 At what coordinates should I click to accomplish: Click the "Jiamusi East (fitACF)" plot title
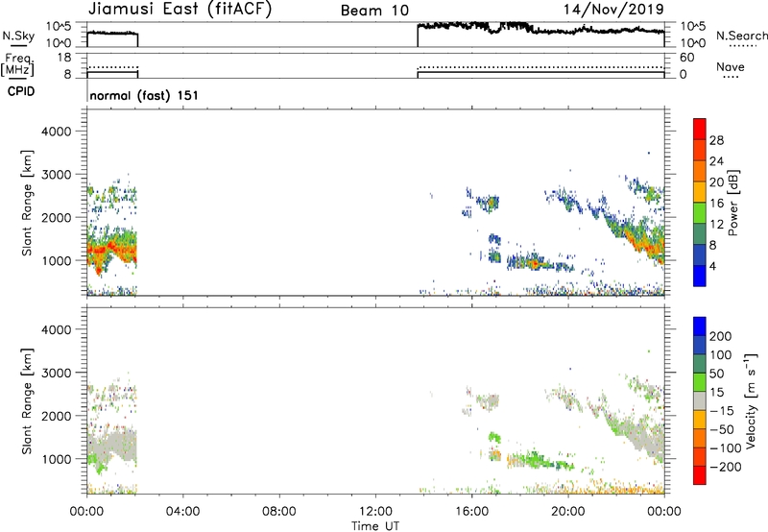(180, 10)
